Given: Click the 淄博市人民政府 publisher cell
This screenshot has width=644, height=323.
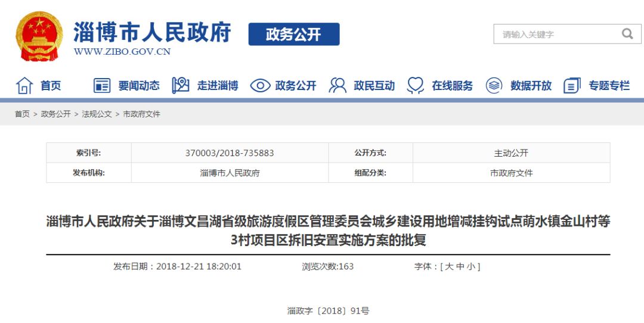Looking at the screenshot, I should coord(230,173).
